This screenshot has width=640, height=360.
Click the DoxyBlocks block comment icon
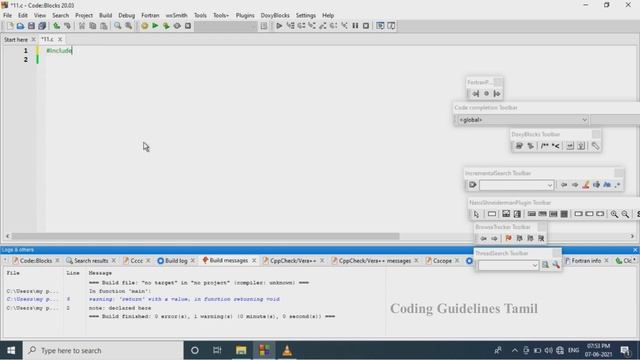[x=544, y=146]
